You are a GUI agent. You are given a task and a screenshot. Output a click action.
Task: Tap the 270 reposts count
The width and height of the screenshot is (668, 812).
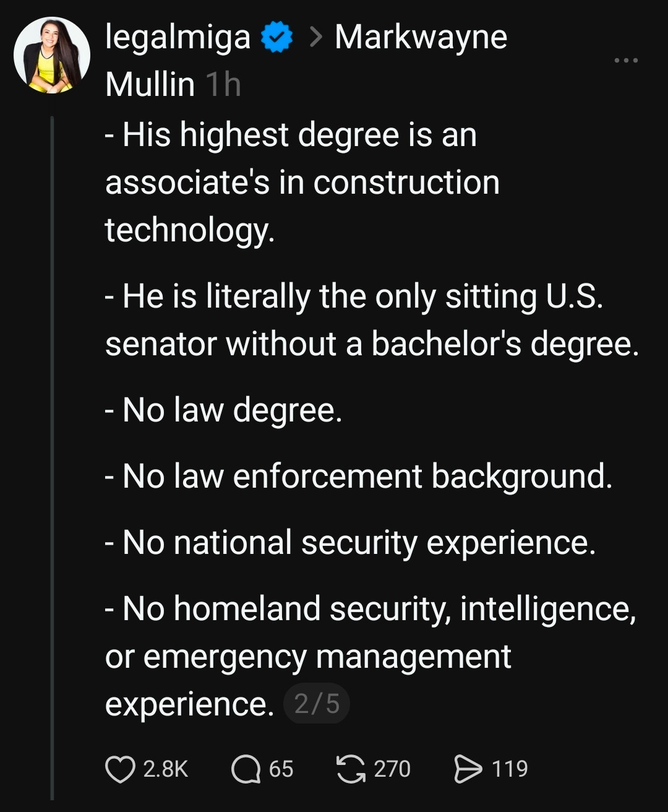click(x=392, y=769)
